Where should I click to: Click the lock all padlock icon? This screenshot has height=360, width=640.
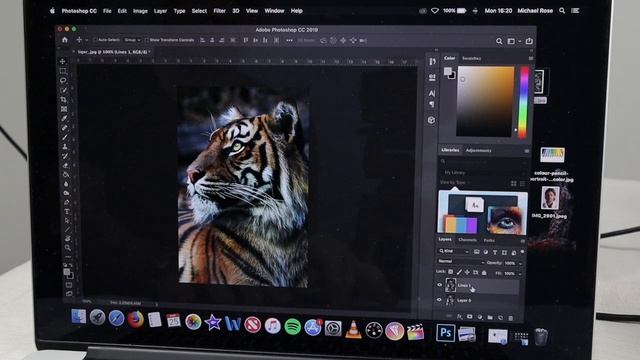point(484,272)
